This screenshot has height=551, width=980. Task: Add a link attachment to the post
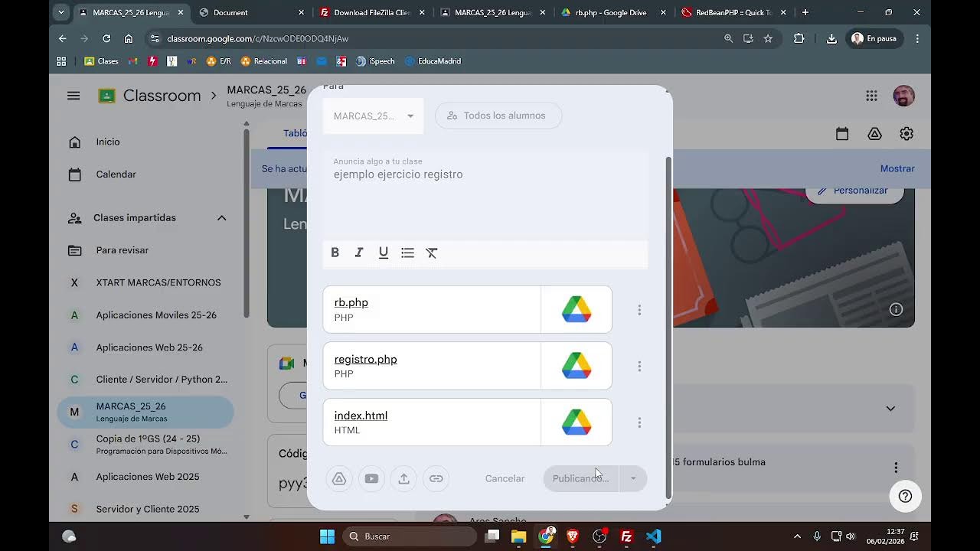coord(436,479)
